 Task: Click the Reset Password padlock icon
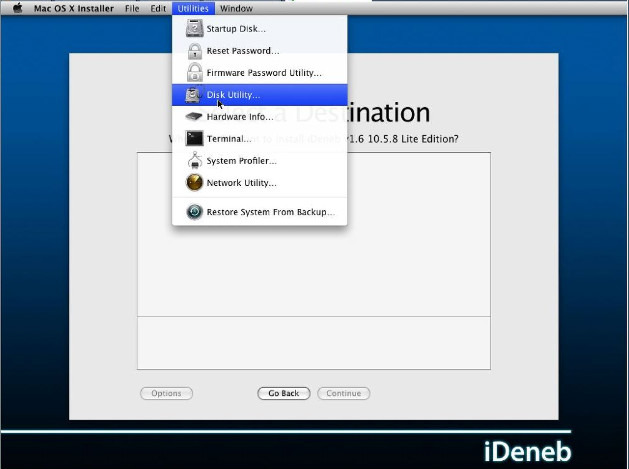coord(195,51)
